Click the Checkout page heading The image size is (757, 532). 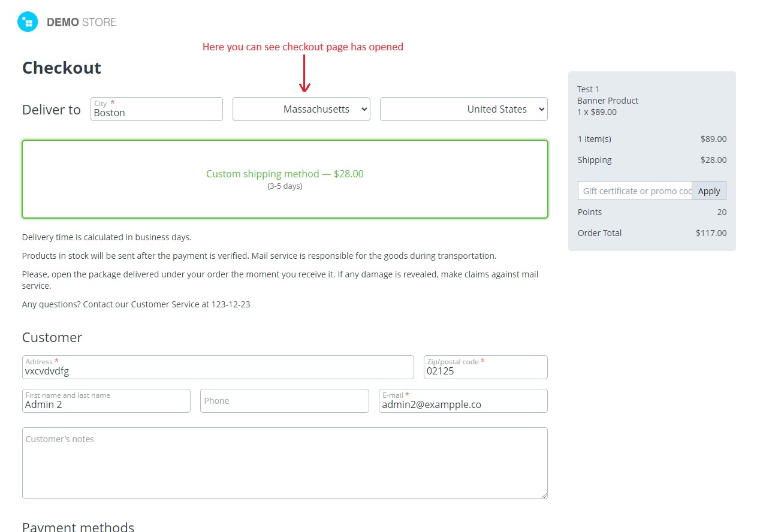(62, 68)
